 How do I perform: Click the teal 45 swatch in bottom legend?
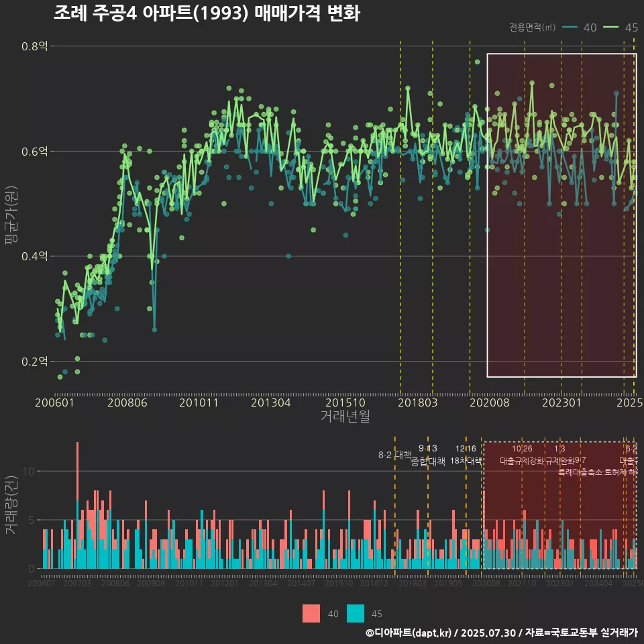pos(356,614)
